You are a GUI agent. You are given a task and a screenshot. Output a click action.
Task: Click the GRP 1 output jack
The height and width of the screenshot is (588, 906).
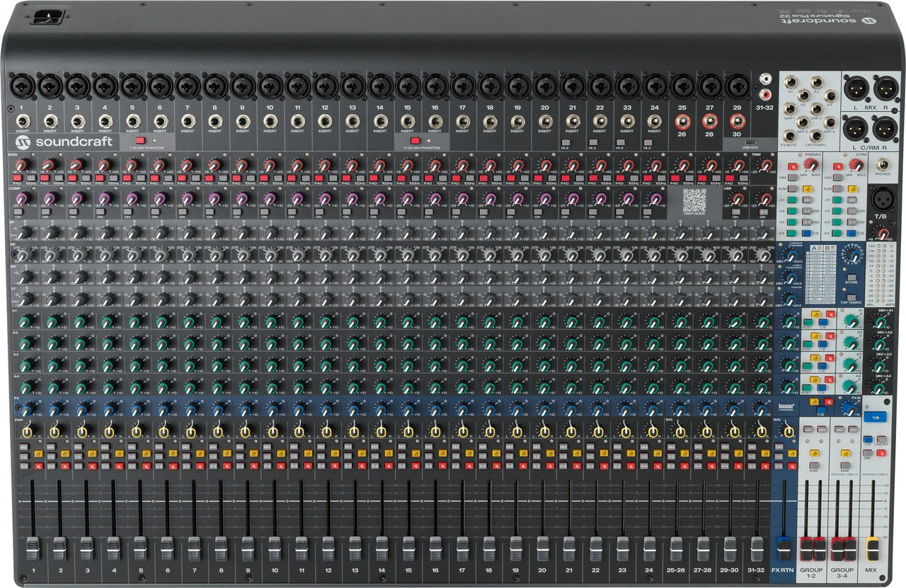point(790,108)
